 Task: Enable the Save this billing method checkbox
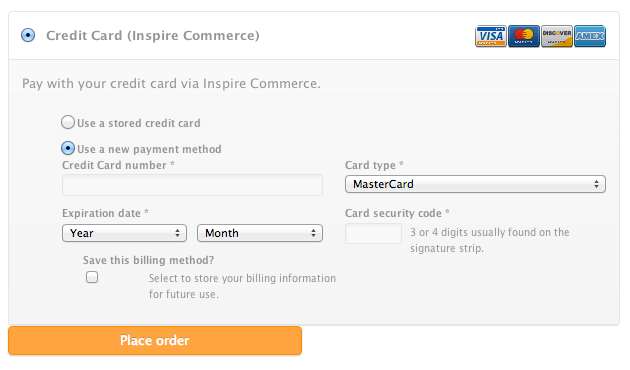(92, 277)
